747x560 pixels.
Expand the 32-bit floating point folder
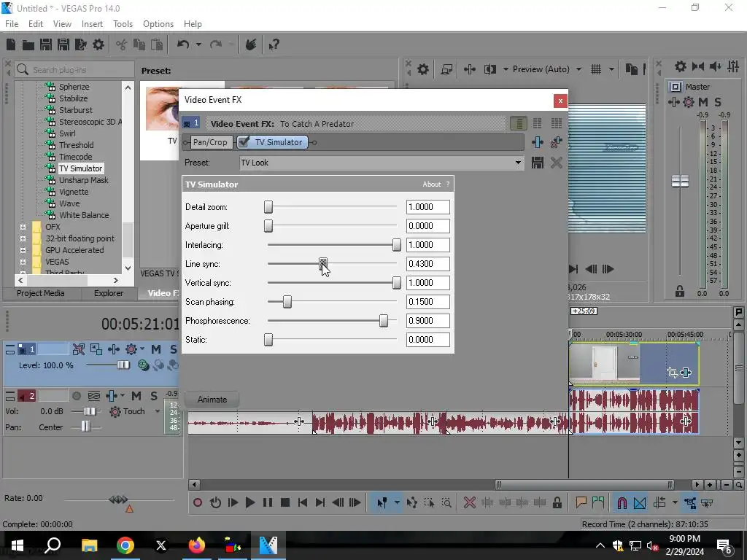(x=23, y=238)
